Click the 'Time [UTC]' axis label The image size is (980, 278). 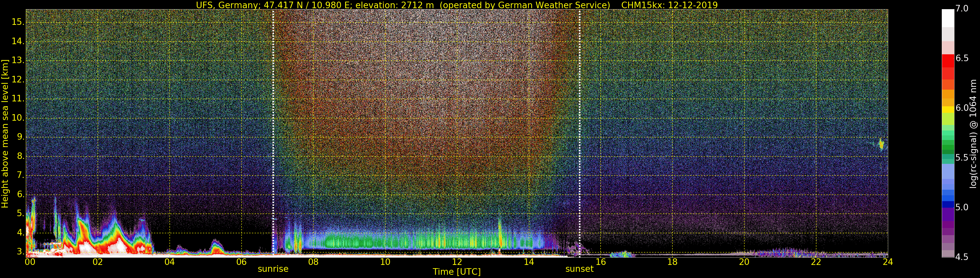457,272
